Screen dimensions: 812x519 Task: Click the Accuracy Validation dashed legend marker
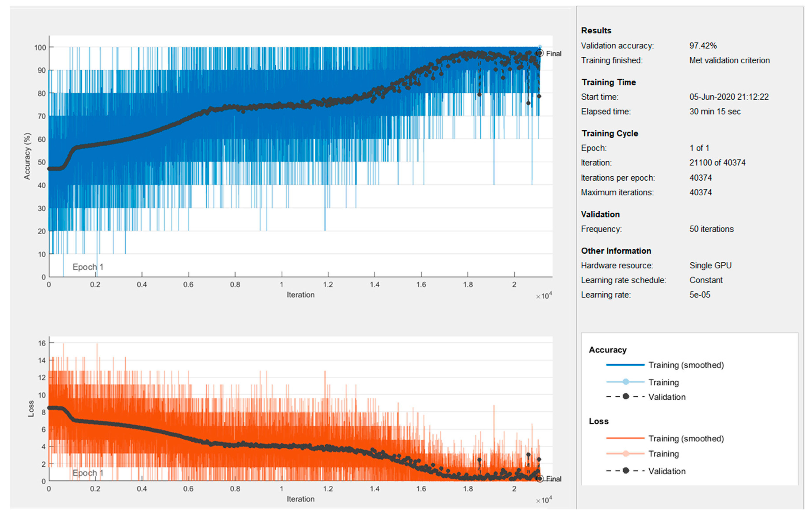click(x=626, y=397)
